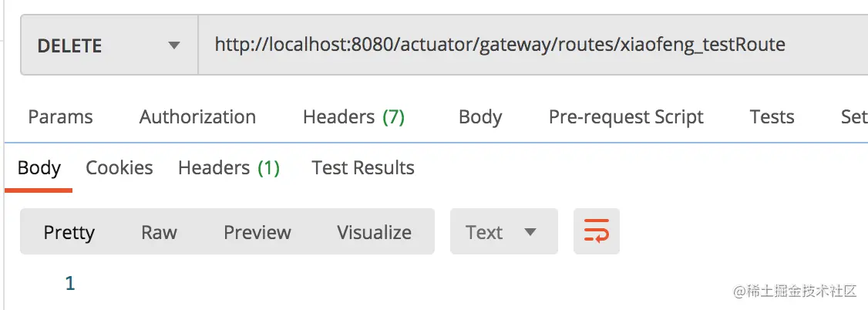Click line number 1 in response body
868x310 pixels.
[70, 284]
